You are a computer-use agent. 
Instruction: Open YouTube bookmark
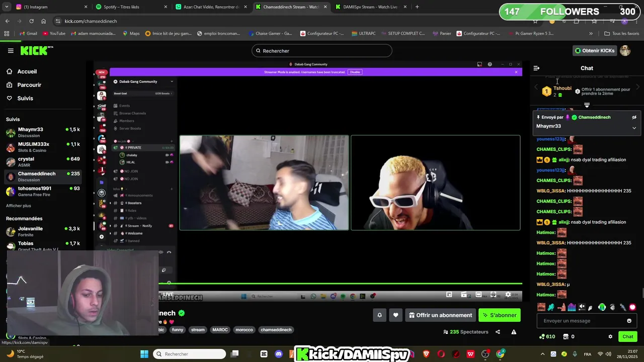click(x=54, y=34)
